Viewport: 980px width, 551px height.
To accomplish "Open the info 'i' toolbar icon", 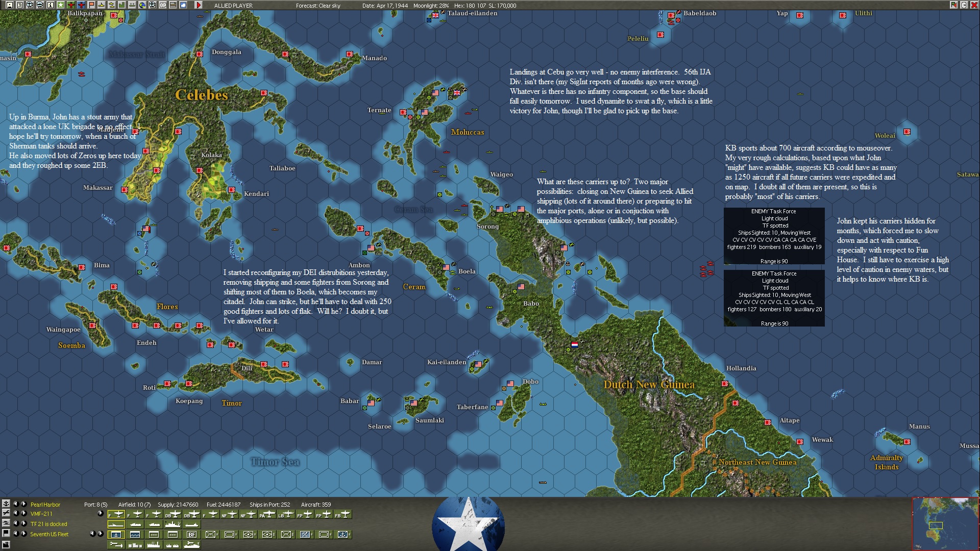I will click(x=50, y=5).
